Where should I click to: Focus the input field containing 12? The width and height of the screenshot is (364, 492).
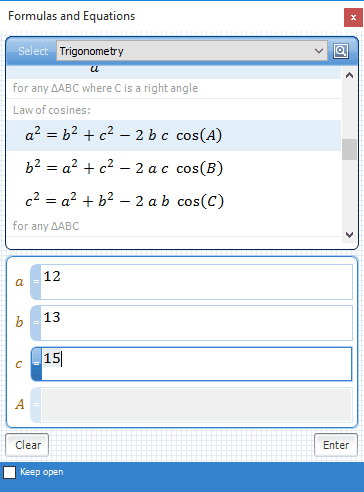[x=197, y=282]
